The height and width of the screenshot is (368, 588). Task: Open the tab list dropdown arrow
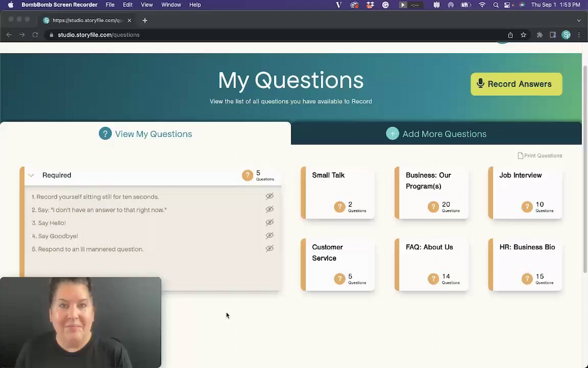tap(579, 20)
